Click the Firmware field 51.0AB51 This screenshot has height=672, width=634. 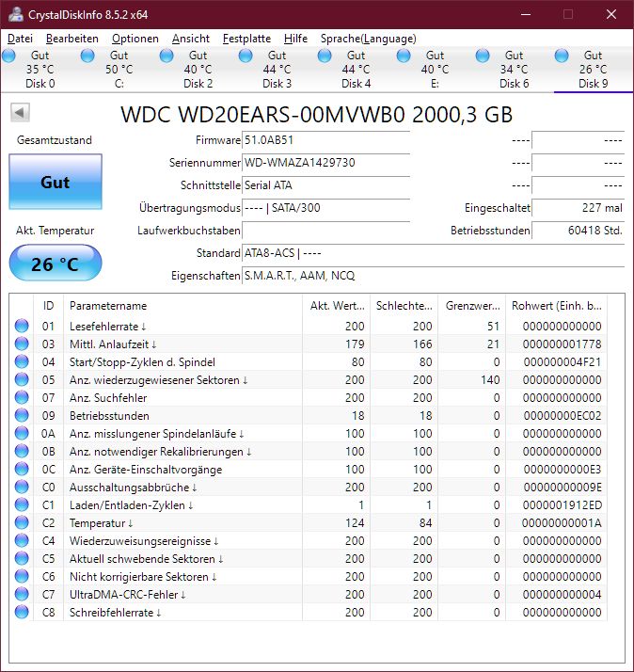(x=325, y=140)
